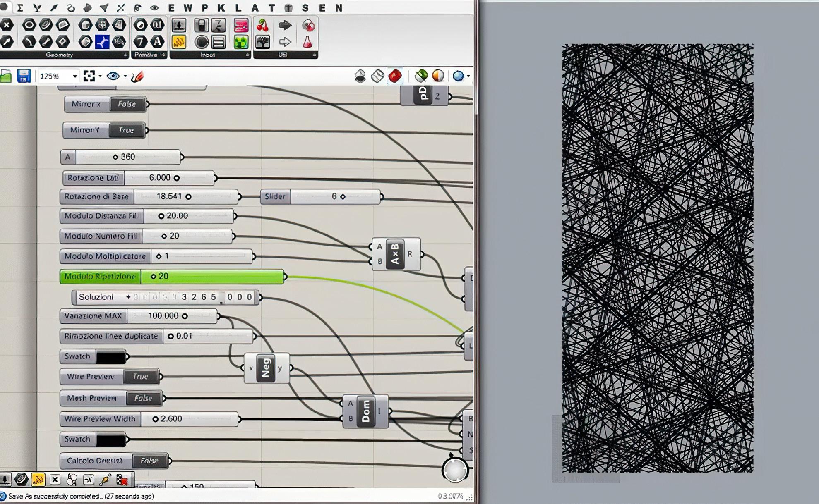The height and width of the screenshot is (504, 819).
Task: Click the tree icon in Util panel
Action: pyautogui.click(x=262, y=42)
